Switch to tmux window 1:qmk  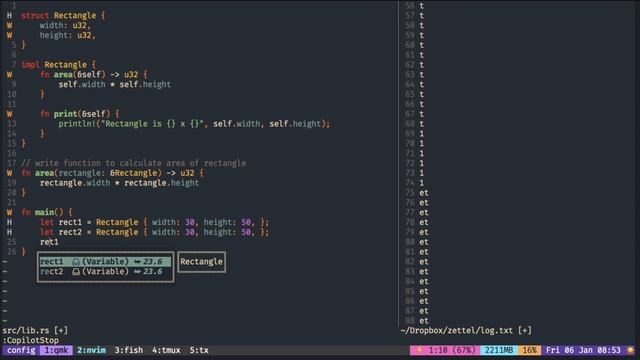(x=56, y=350)
